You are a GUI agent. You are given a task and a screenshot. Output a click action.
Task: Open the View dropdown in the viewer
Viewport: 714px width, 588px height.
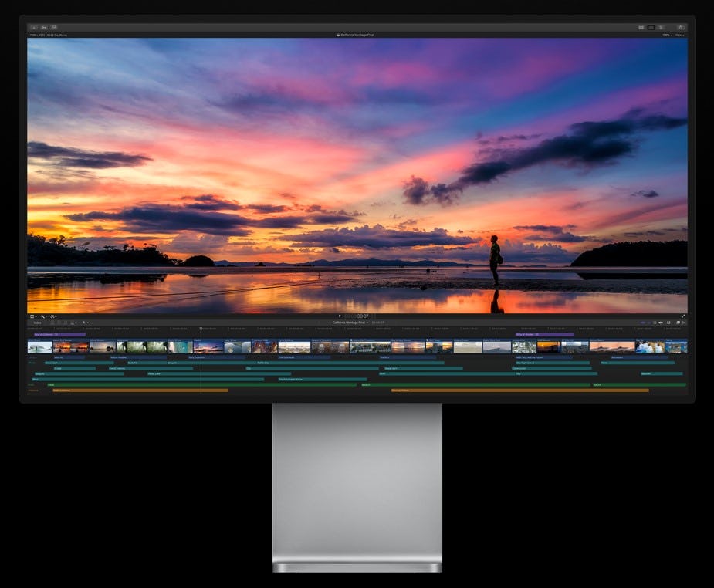pyautogui.click(x=681, y=35)
